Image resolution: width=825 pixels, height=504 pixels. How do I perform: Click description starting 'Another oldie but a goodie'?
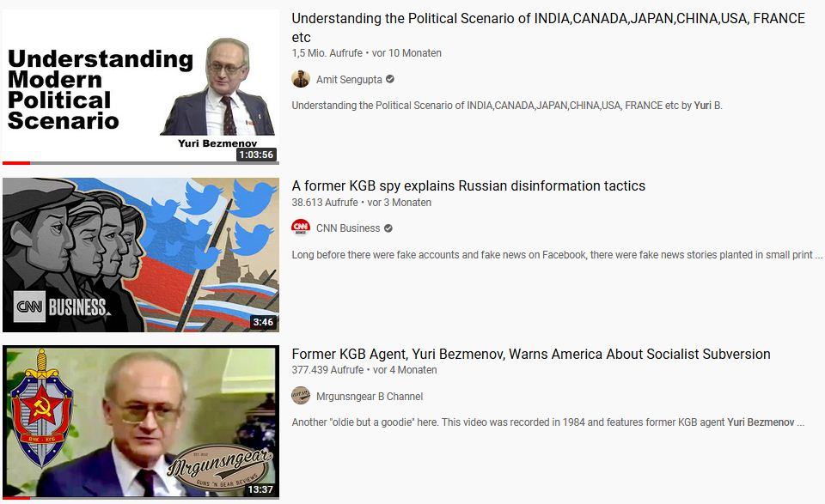pyautogui.click(x=547, y=422)
